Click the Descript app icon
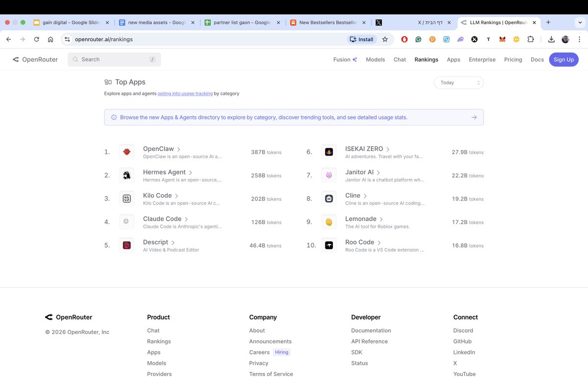 click(126, 245)
